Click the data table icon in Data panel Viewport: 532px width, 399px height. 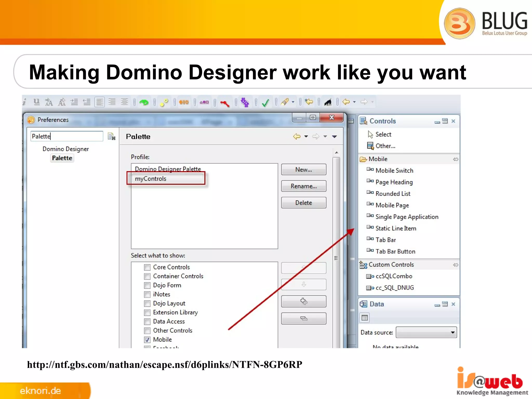[x=365, y=318]
